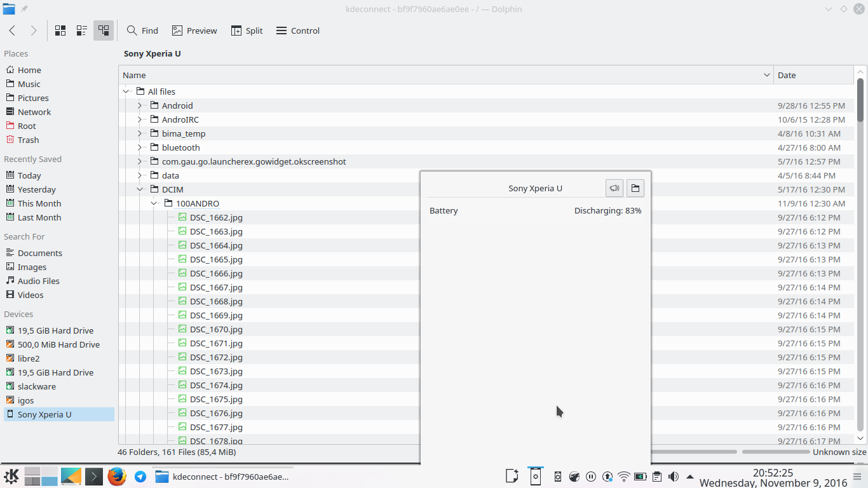868x488 pixels.
Task: Navigate back in Dolphin
Action: pyautogui.click(x=11, y=30)
